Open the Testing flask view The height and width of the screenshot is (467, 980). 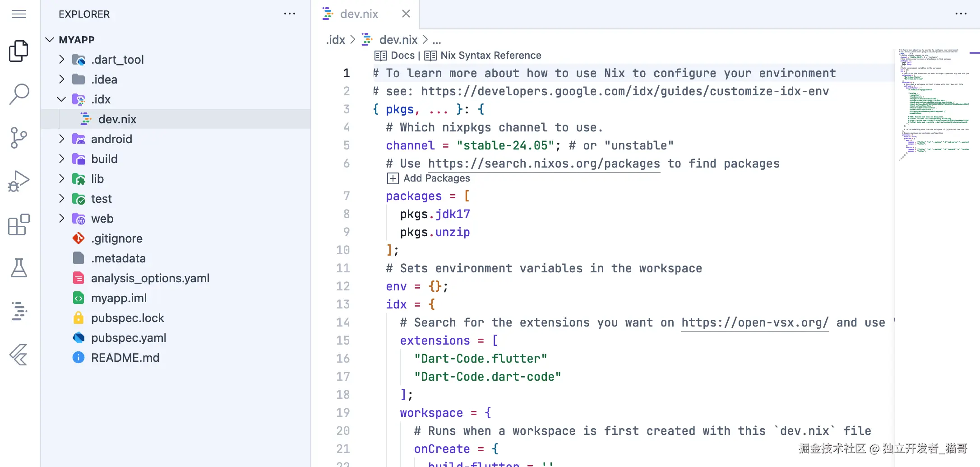point(19,268)
